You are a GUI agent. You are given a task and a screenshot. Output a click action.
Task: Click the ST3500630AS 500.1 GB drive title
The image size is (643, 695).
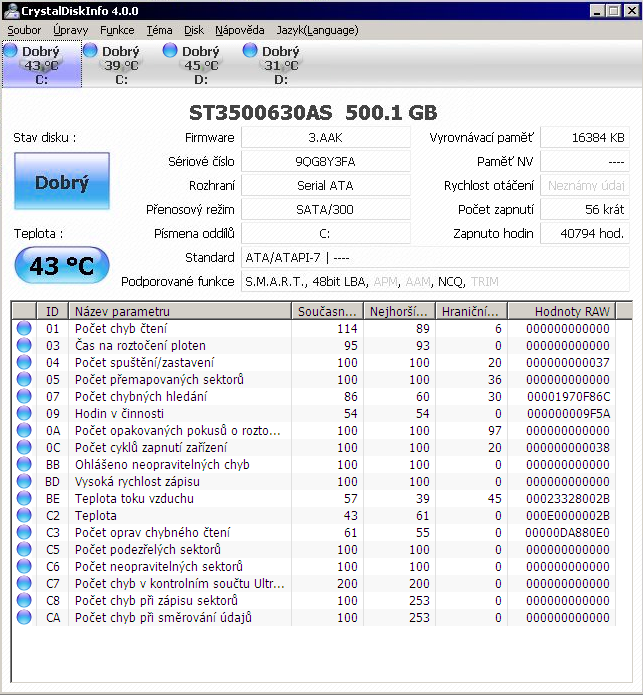pos(313,113)
